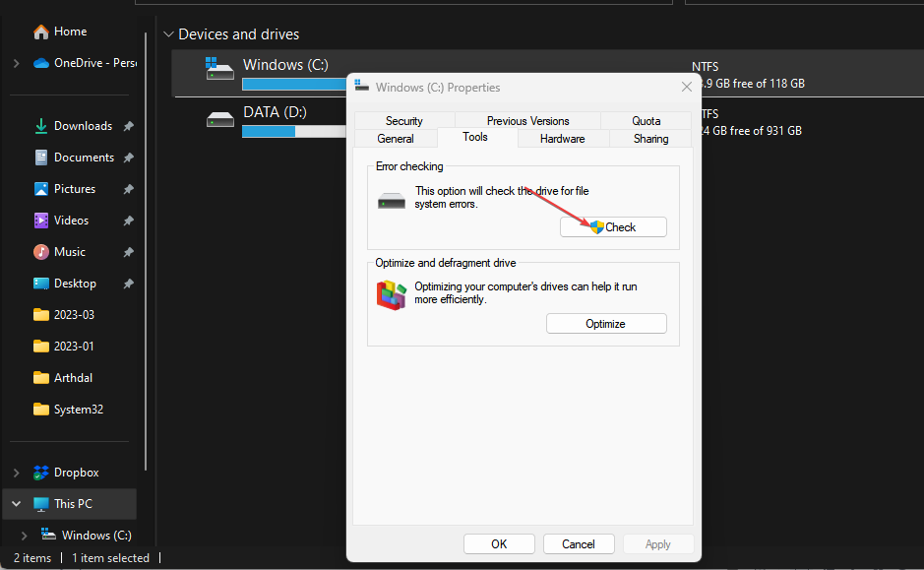Unpin Pictures using its pin icon

tap(129, 189)
